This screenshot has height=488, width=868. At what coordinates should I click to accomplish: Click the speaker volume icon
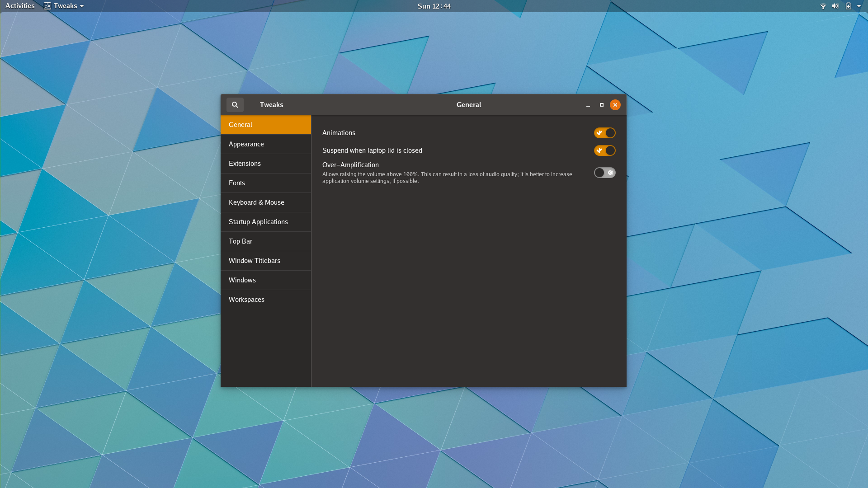pos(835,6)
